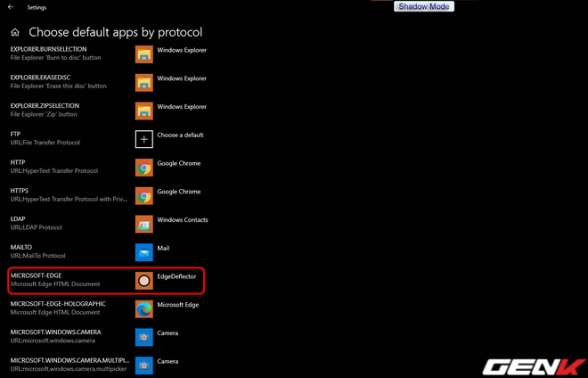
Task: Click URL:File Transfer Protocol description
Action: pos(45,143)
